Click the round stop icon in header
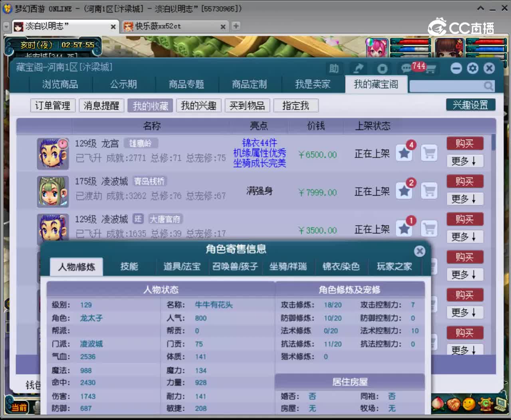 coord(382,69)
